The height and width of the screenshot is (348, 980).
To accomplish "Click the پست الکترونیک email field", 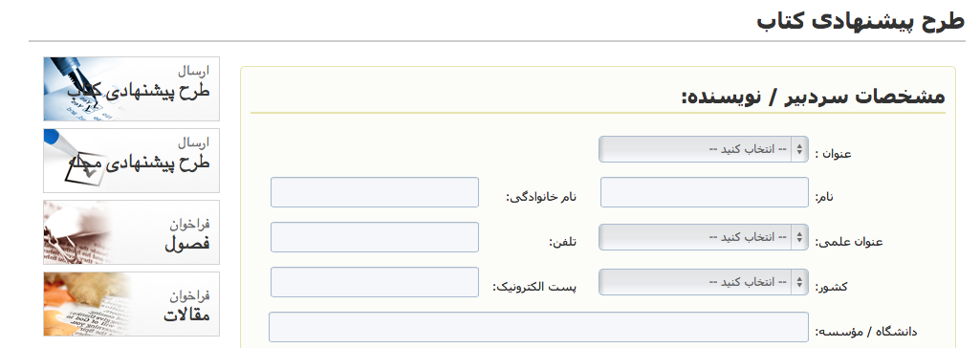I will coord(375,282).
